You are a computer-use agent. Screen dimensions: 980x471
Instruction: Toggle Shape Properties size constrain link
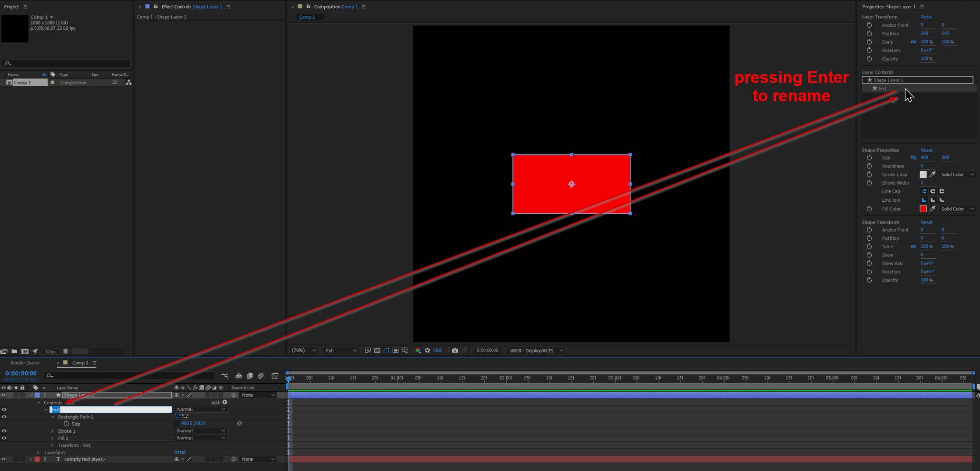pyautogui.click(x=913, y=157)
